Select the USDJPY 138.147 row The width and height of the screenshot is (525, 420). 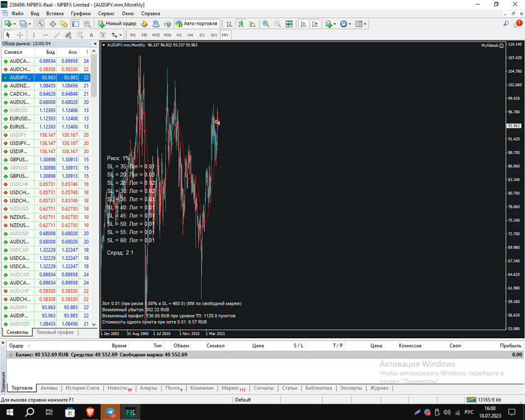click(46, 135)
